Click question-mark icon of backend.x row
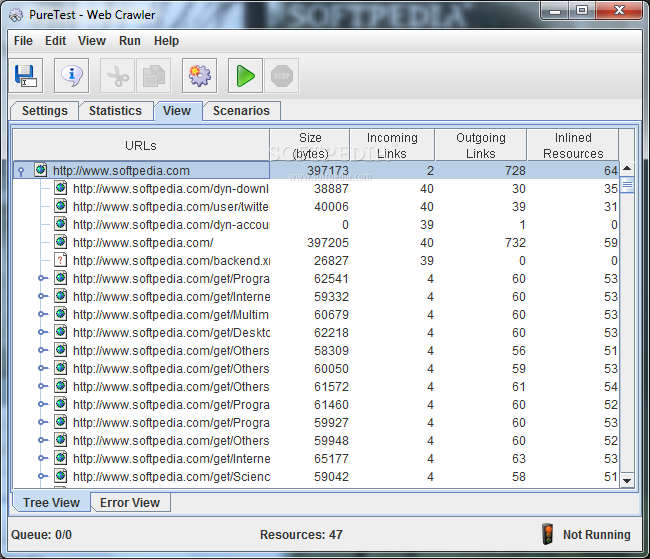The width and height of the screenshot is (650, 559). (61, 260)
